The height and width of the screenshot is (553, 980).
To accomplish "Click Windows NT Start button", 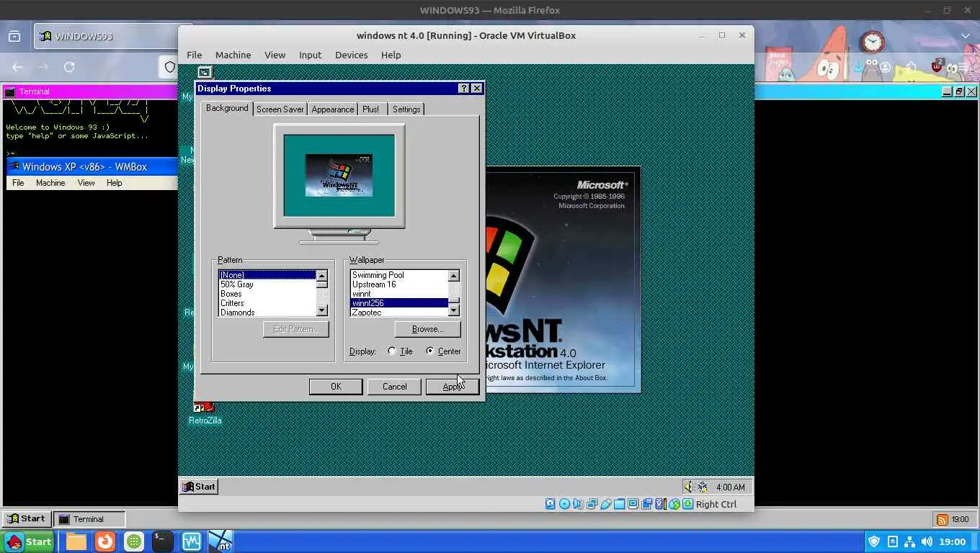I will [199, 487].
